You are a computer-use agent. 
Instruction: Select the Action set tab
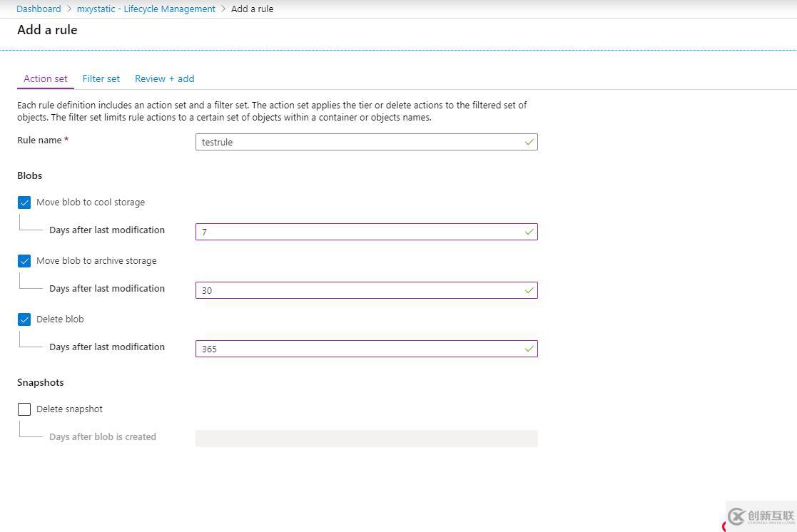46,78
